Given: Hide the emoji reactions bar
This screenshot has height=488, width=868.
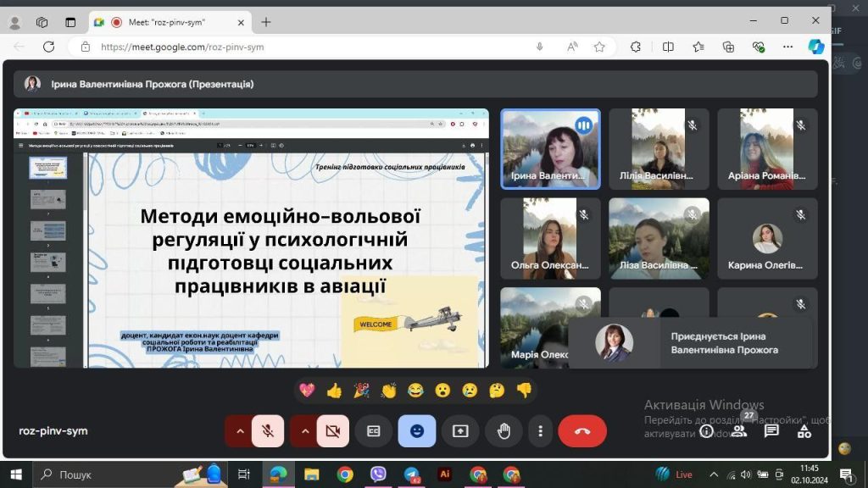Looking at the screenshot, I should [417, 430].
